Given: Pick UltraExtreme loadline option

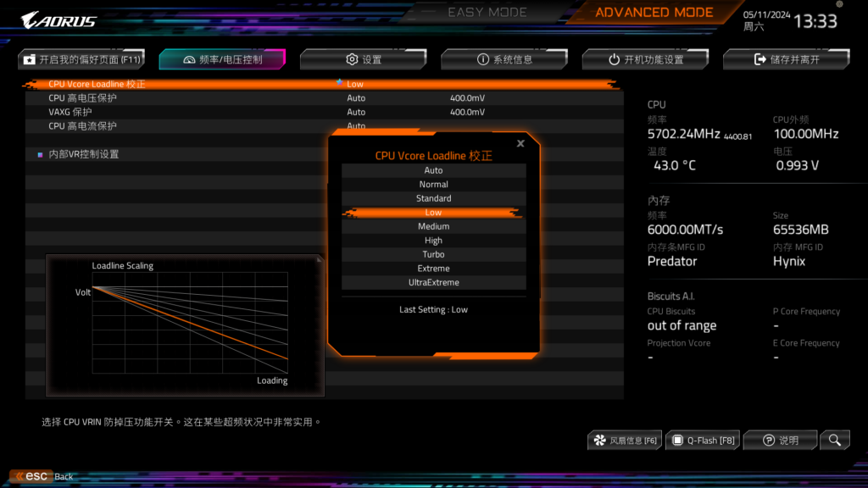Looking at the screenshot, I should 433,282.
